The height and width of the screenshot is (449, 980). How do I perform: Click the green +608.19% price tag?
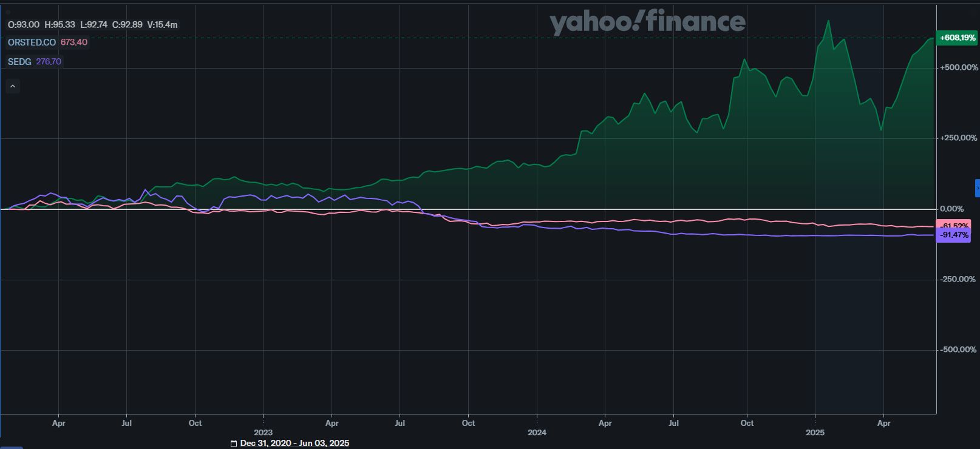[957, 38]
